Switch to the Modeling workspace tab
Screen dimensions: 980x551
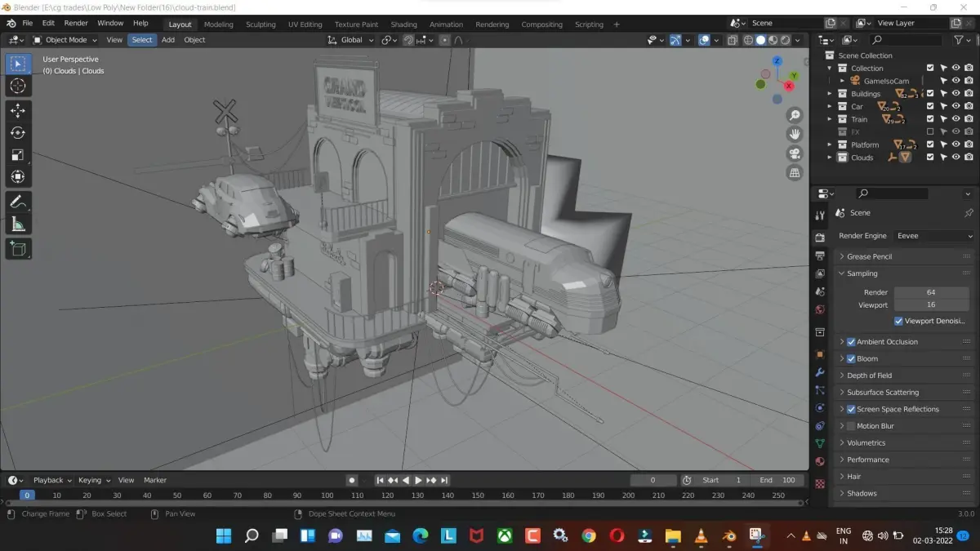(x=218, y=24)
